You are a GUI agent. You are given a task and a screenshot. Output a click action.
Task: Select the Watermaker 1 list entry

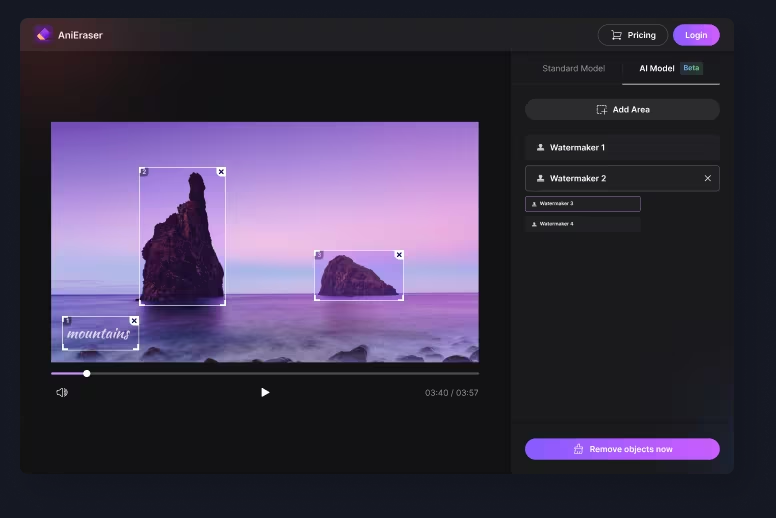click(622, 148)
